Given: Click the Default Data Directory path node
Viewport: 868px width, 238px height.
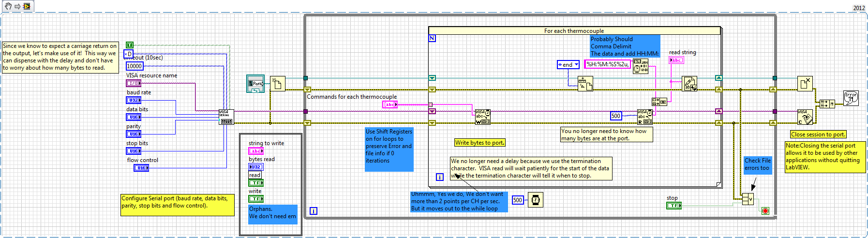Looking at the screenshot, I should pos(255,84).
